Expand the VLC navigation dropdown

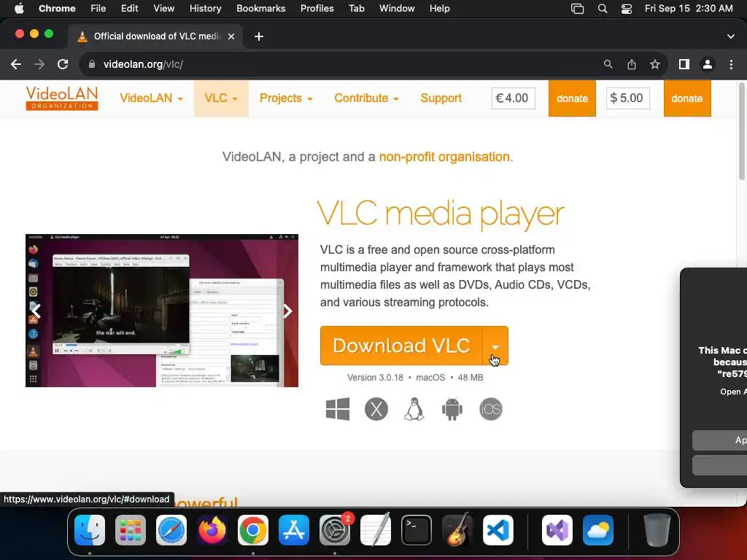[221, 98]
